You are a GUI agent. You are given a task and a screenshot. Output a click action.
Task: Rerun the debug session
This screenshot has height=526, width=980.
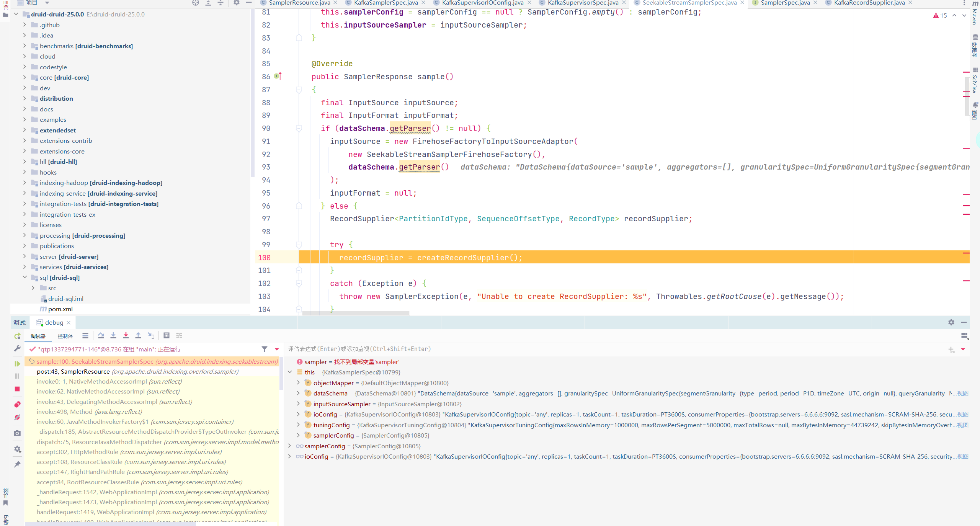tap(17, 336)
